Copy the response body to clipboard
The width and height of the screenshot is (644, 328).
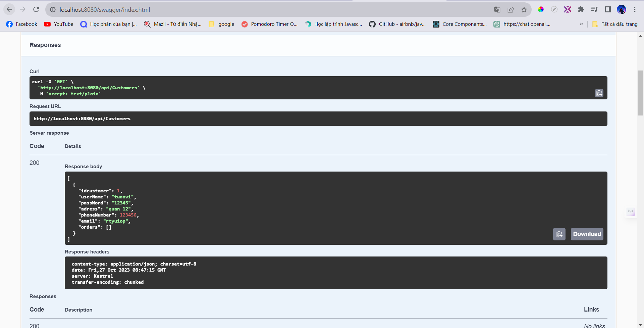pos(559,234)
